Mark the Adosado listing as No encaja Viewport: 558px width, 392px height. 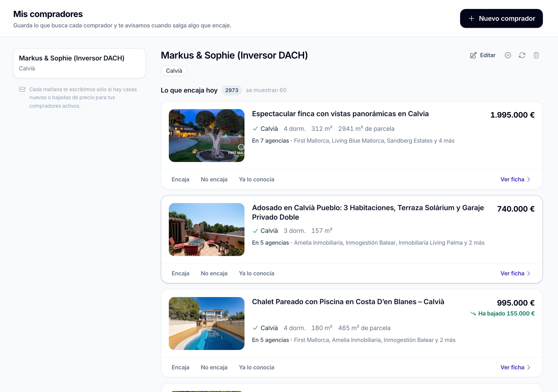(x=214, y=273)
